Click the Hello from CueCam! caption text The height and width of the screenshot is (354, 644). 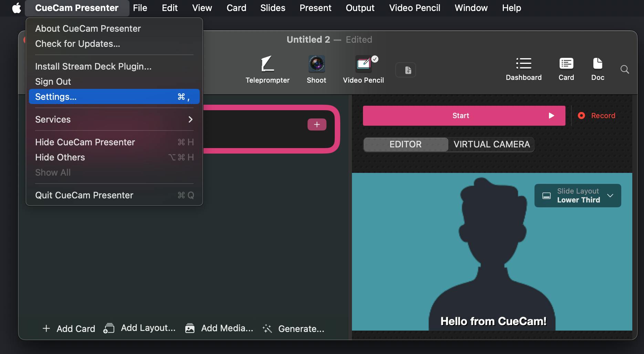[x=493, y=321]
